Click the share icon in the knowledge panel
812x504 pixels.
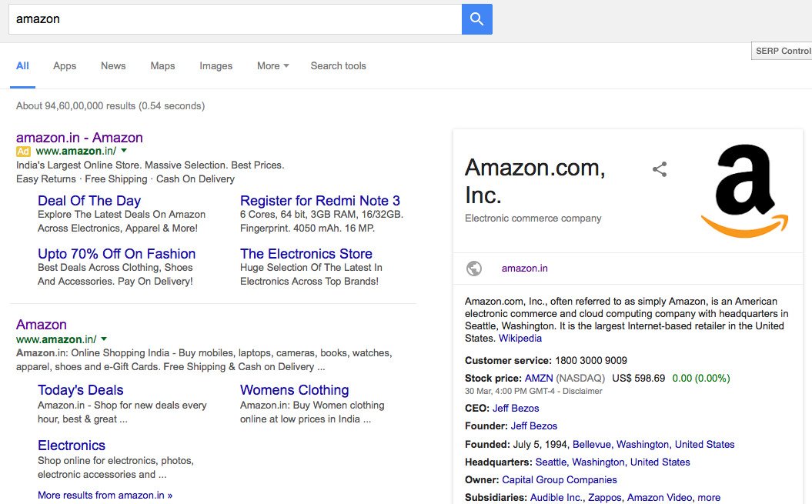click(x=660, y=170)
